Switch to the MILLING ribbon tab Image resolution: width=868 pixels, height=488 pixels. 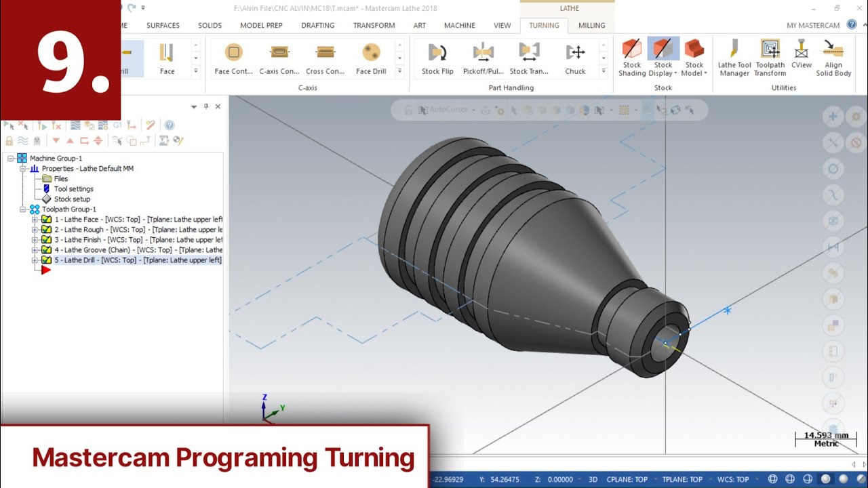click(x=591, y=25)
